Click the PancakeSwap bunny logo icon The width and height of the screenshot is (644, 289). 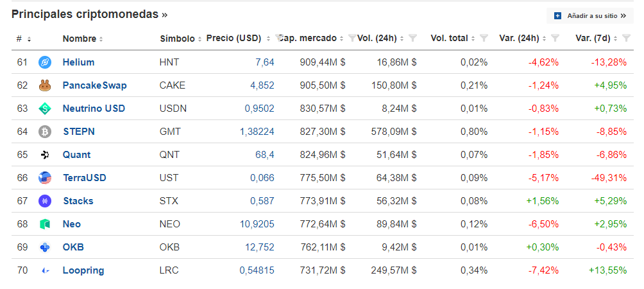click(x=44, y=85)
